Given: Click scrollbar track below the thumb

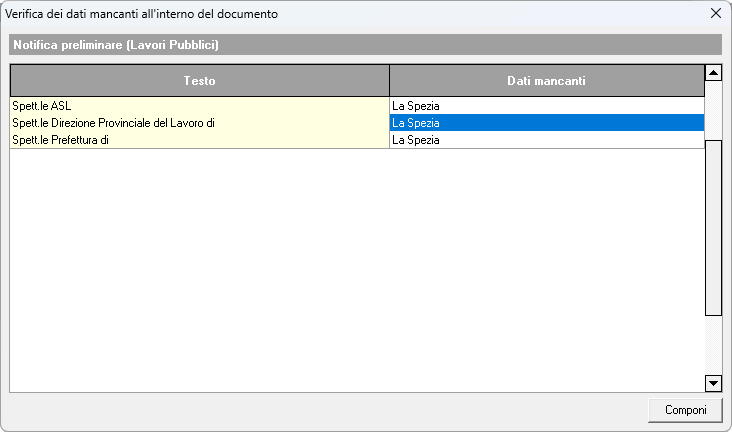Looking at the screenshot, I should tap(713, 345).
